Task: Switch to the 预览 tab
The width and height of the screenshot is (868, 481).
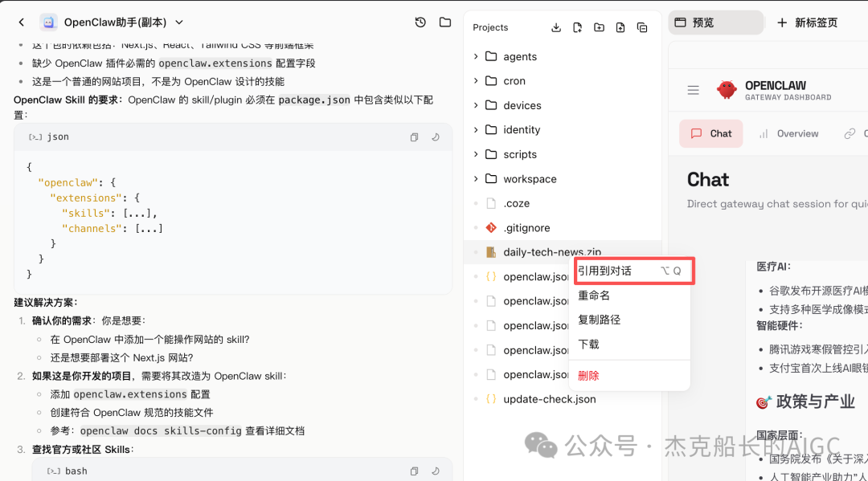Action: click(x=716, y=22)
